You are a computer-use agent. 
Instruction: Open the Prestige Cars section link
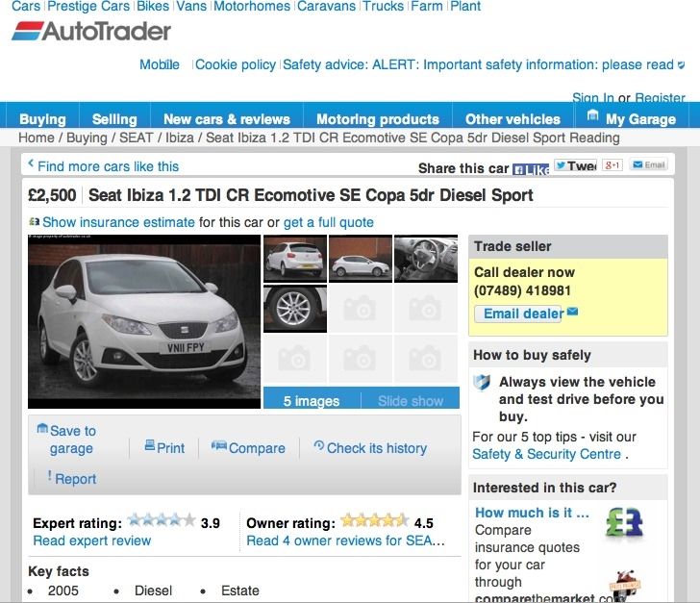tap(88, 7)
